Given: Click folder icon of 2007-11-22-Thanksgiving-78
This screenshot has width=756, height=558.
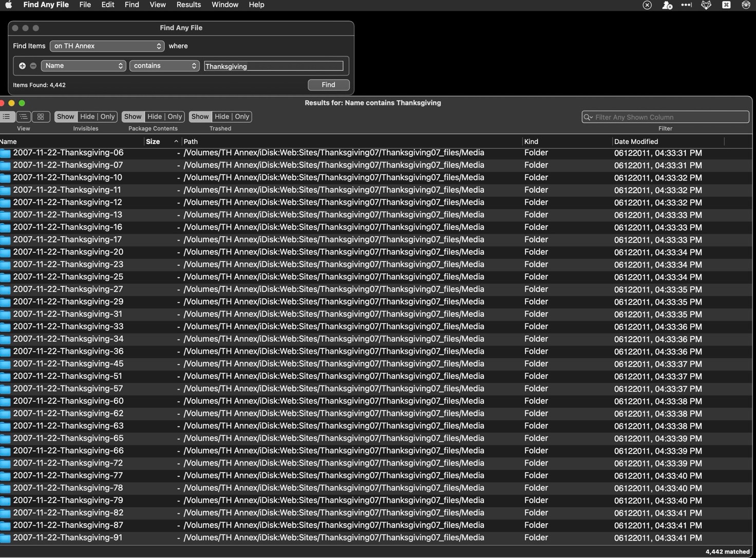Looking at the screenshot, I should [x=5, y=488].
